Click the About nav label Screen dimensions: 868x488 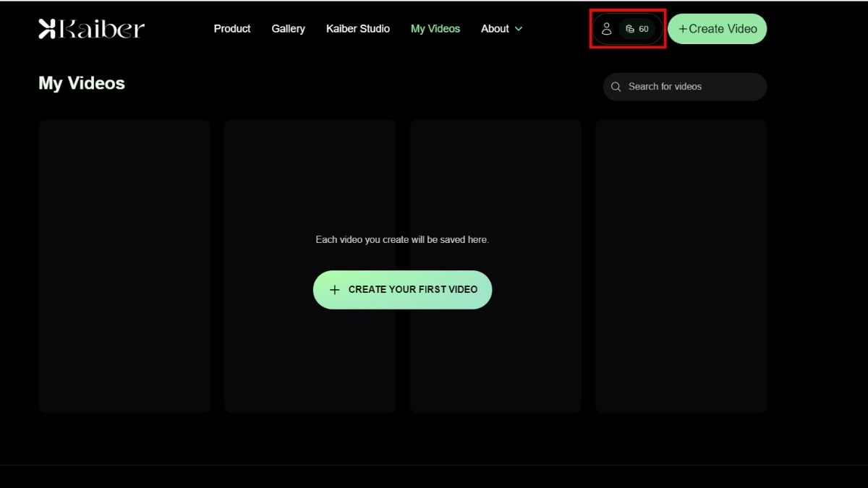[x=495, y=29]
